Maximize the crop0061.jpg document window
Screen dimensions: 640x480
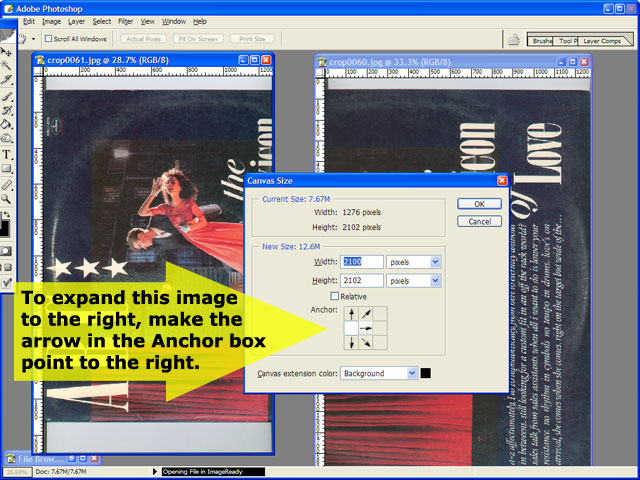(x=255, y=60)
